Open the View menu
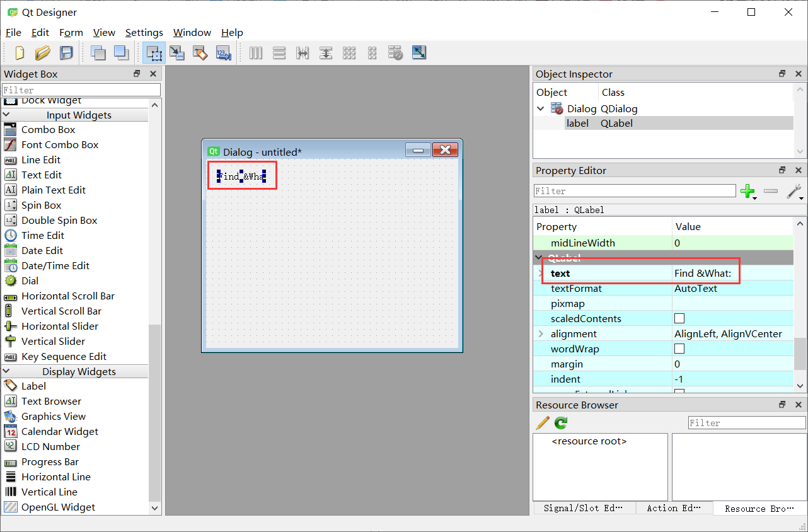 104,33
